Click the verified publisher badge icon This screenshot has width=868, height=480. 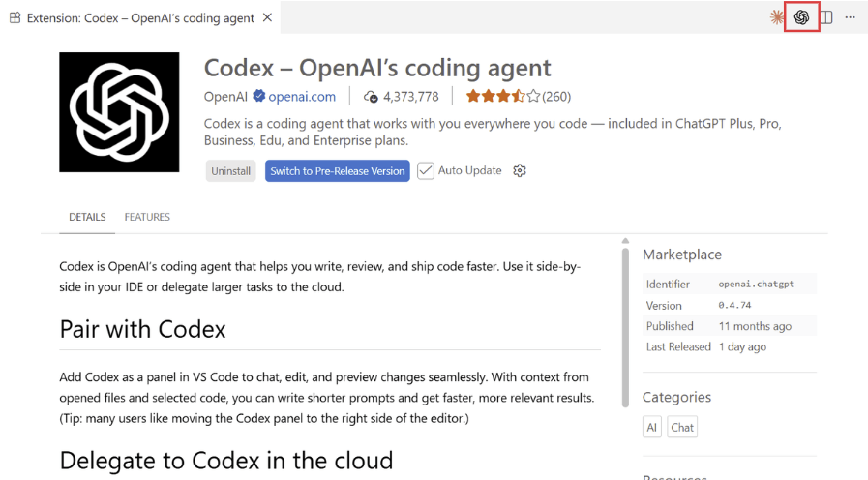click(258, 97)
